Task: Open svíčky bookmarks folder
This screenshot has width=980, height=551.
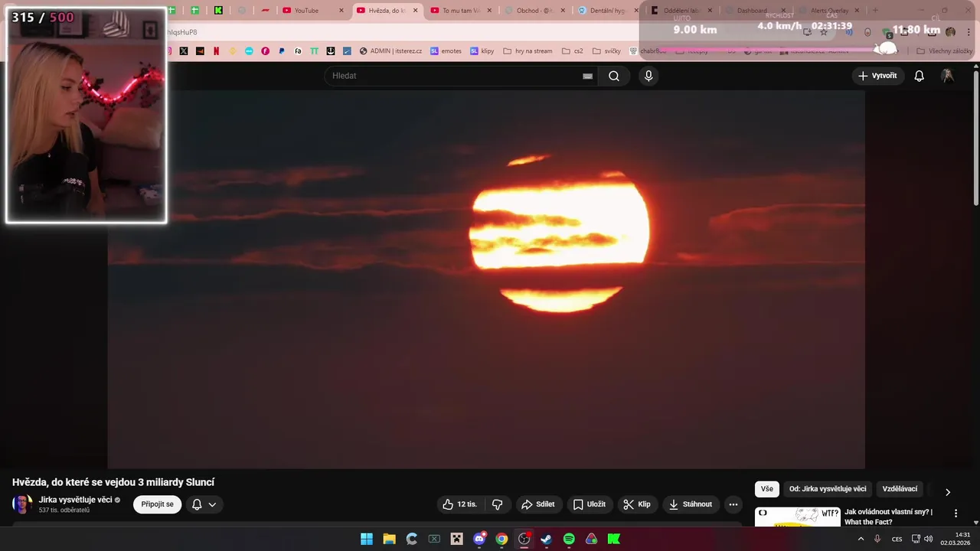Action: tap(606, 51)
